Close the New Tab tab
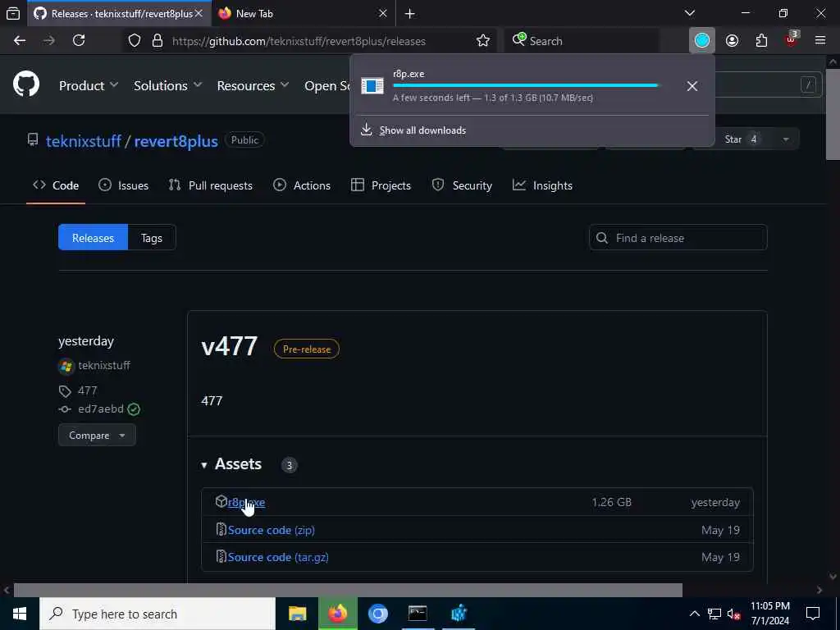 coord(383,13)
